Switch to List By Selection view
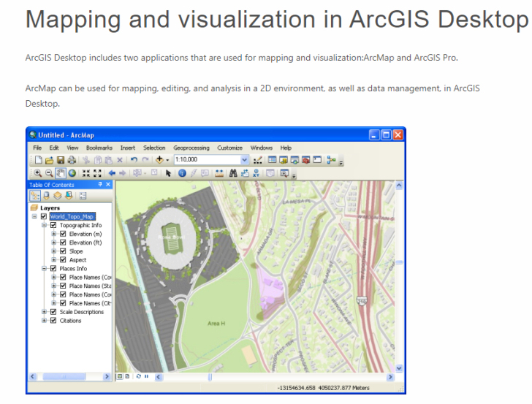The width and height of the screenshot is (532, 404). [x=69, y=196]
